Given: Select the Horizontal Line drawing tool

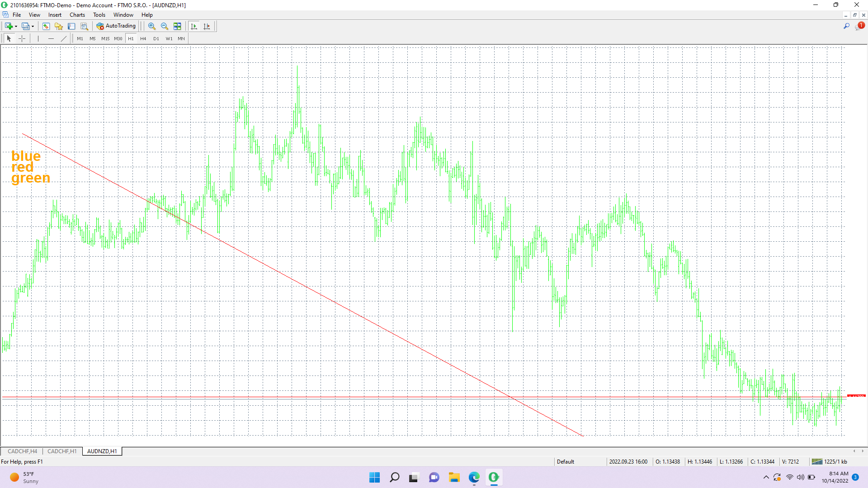Looking at the screenshot, I should click(x=51, y=38).
